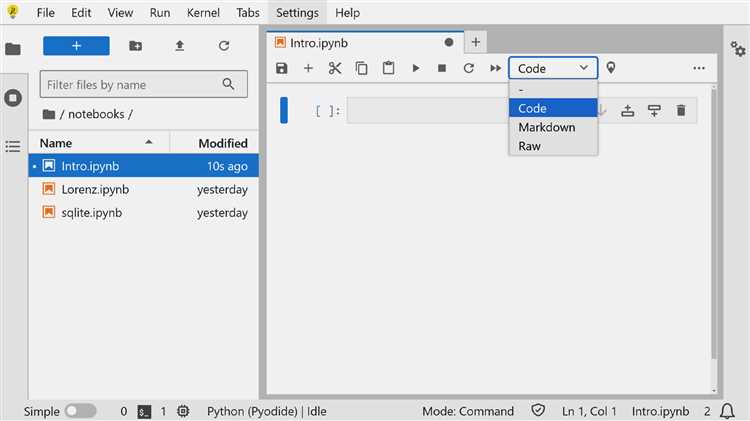Run the selected cell
The width and height of the screenshot is (750, 421).
pyautogui.click(x=416, y=68)
